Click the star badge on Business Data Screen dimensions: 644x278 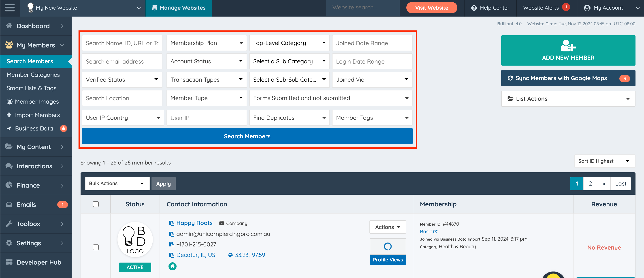tap(64, 128)
